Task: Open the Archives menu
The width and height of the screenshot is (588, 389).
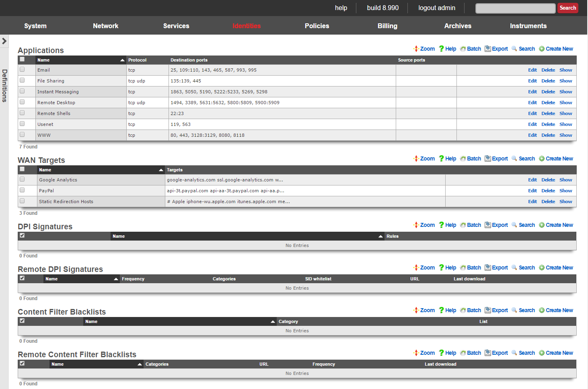Action: tap(458, 26)
